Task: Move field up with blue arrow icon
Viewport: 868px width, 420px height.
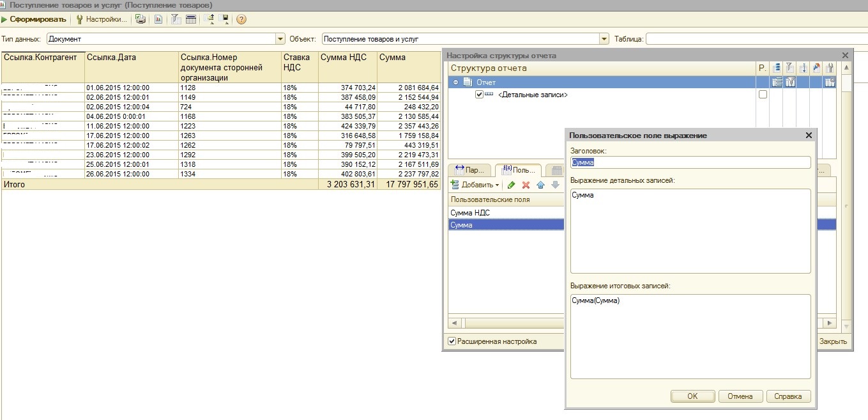Action: pos(540,185)
